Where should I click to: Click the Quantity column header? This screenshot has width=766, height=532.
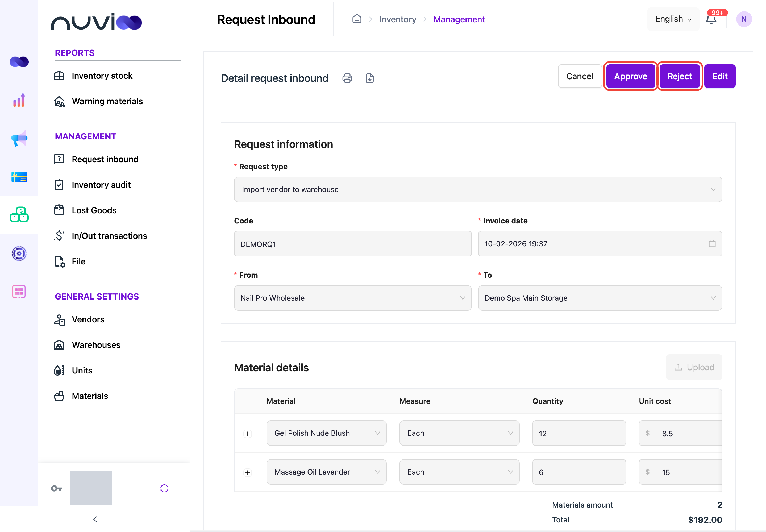548,401
